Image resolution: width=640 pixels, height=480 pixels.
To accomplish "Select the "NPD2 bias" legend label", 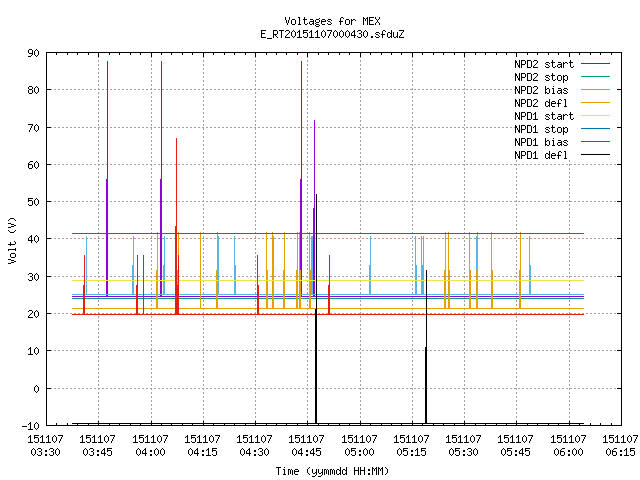I will [541, 90].
